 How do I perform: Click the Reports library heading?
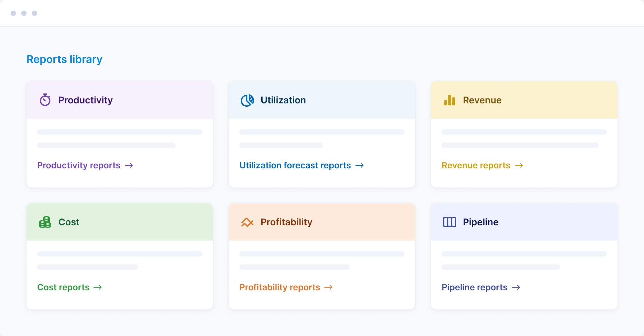[64, 59]
